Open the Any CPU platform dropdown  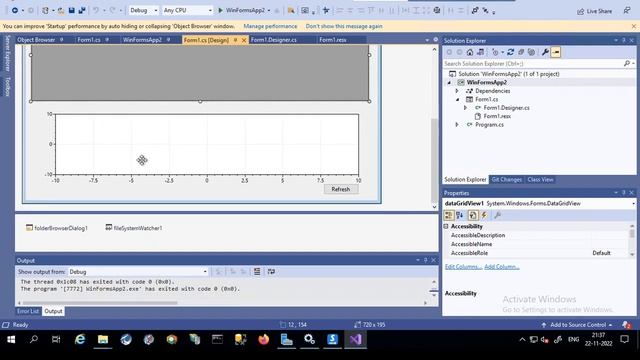[187, 10]
